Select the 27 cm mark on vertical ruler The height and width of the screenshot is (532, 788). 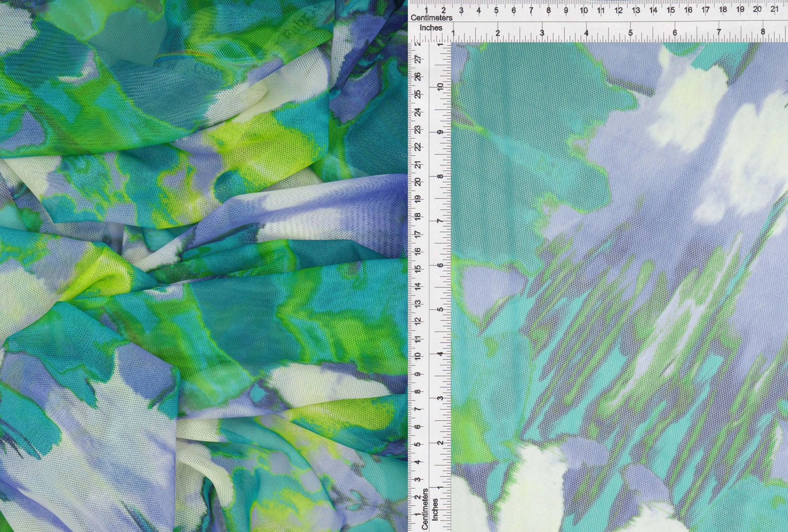coord(418,59)
